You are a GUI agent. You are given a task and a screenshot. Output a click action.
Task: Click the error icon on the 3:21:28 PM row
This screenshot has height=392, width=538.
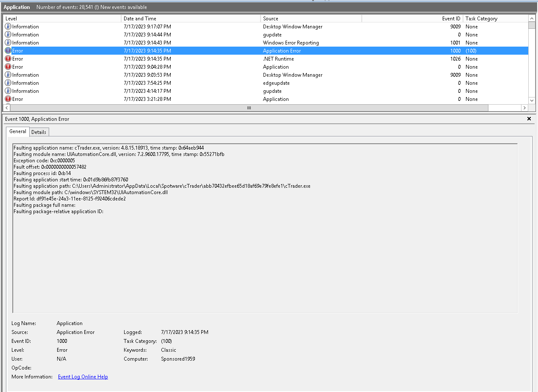8,99
